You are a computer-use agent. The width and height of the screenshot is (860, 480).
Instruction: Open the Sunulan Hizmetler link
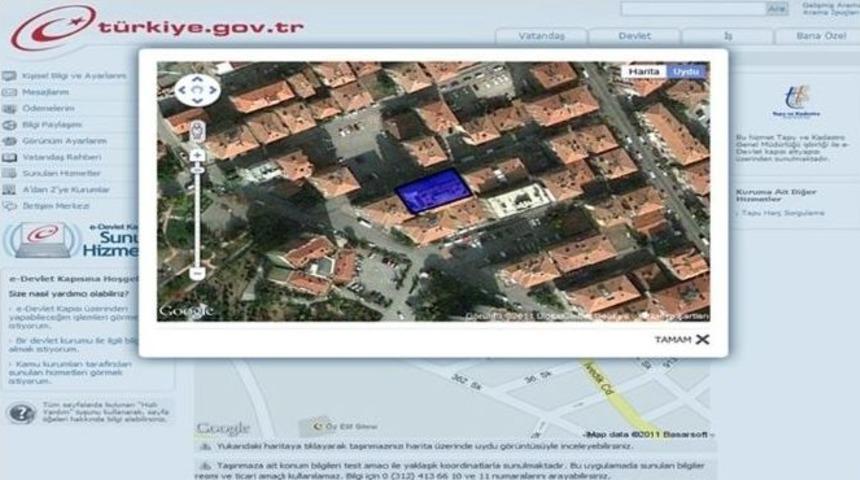click(x=61, y=173)
